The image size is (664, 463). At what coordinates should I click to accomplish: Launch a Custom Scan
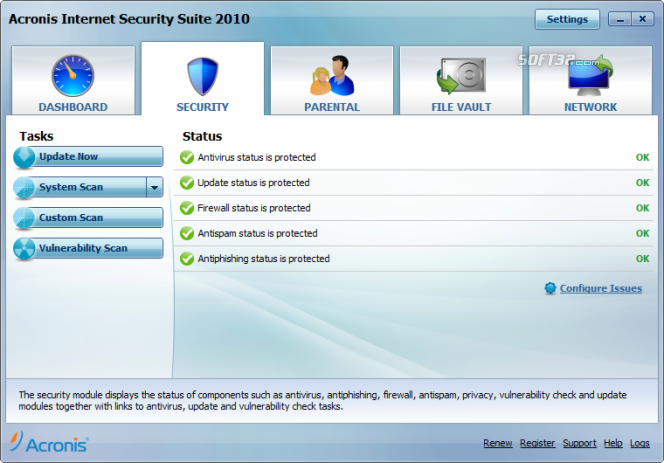click(x=88, y=218)
